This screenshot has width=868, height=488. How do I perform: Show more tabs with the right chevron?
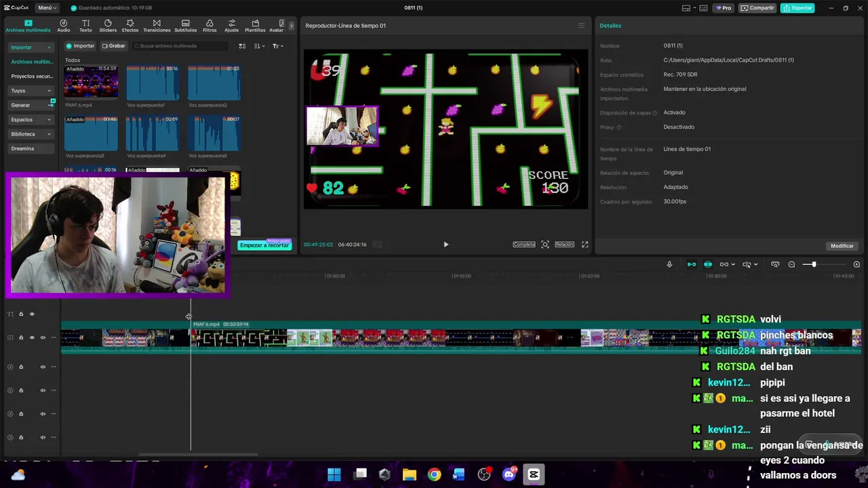[292, 26]
